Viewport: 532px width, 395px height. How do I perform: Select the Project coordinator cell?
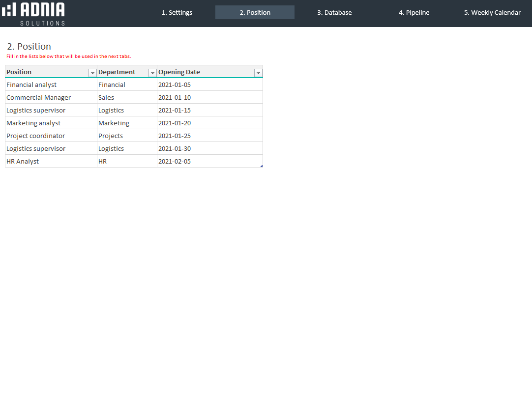click(35, 136)
